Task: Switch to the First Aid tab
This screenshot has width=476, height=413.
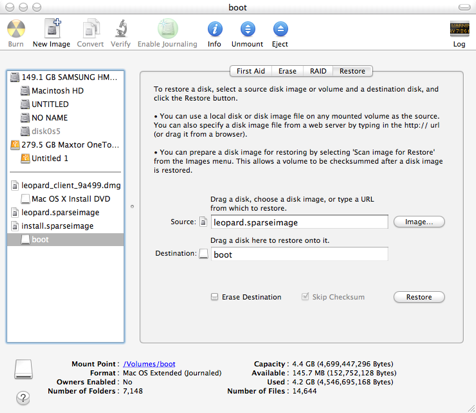Action: (x=251, y=71)
